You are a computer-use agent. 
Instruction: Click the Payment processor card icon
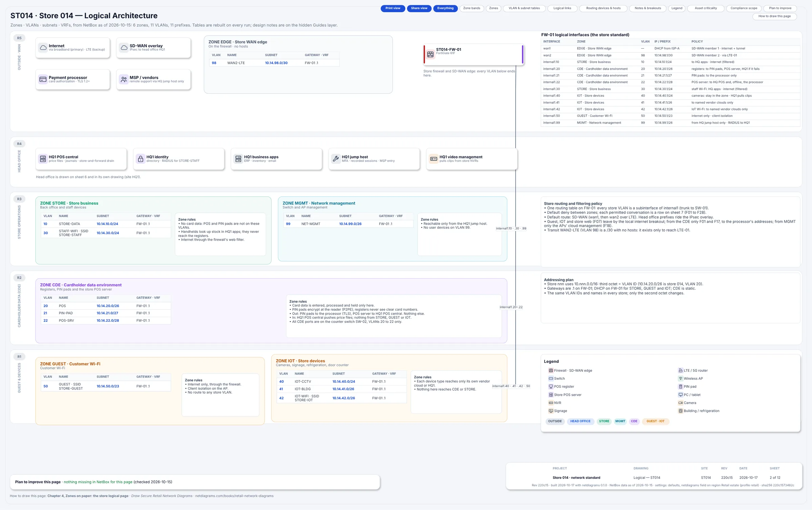coord(43,80)
